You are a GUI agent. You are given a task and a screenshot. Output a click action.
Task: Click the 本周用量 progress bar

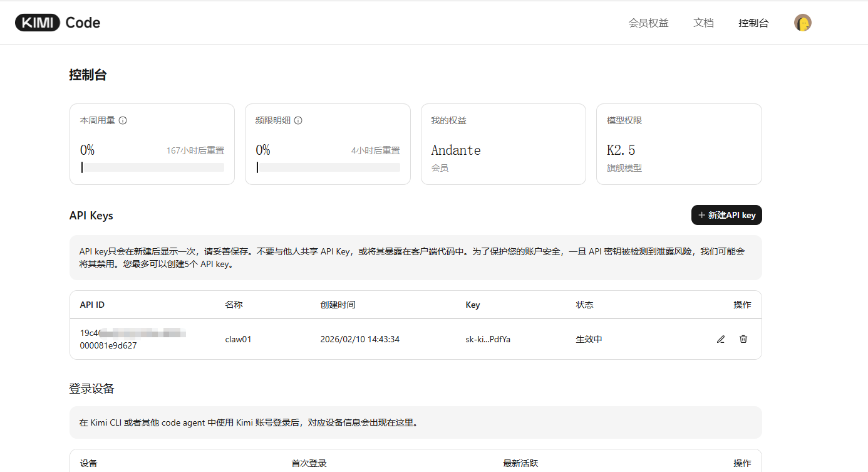(152, 167)
